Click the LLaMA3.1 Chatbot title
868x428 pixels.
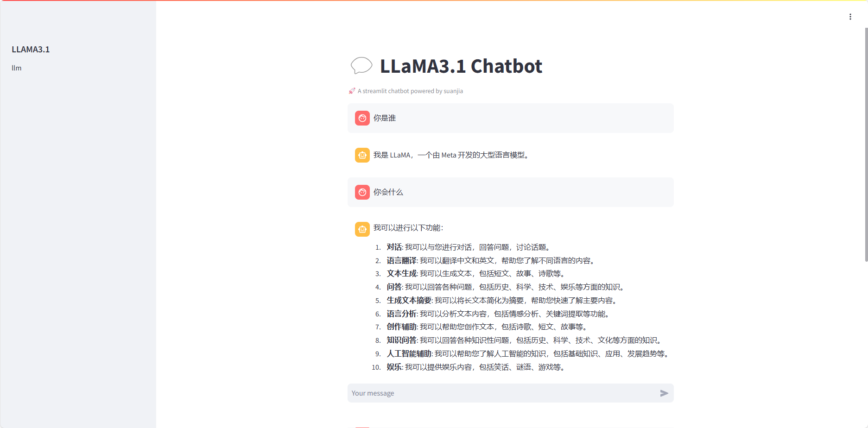(461, 66)
